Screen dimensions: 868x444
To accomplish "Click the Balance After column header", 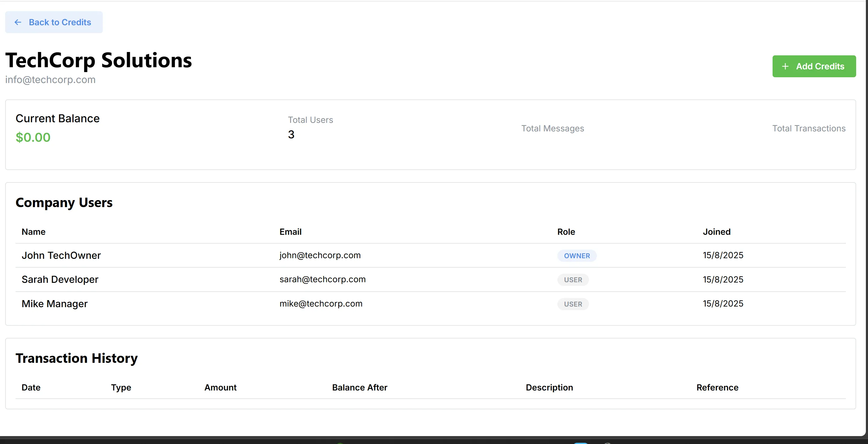I will tap(360, 388).
